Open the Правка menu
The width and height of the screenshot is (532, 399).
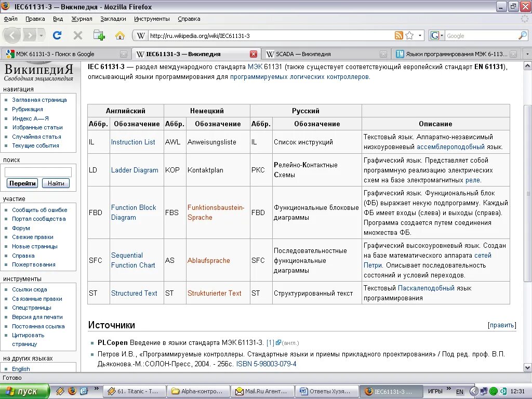click(35, 19)
